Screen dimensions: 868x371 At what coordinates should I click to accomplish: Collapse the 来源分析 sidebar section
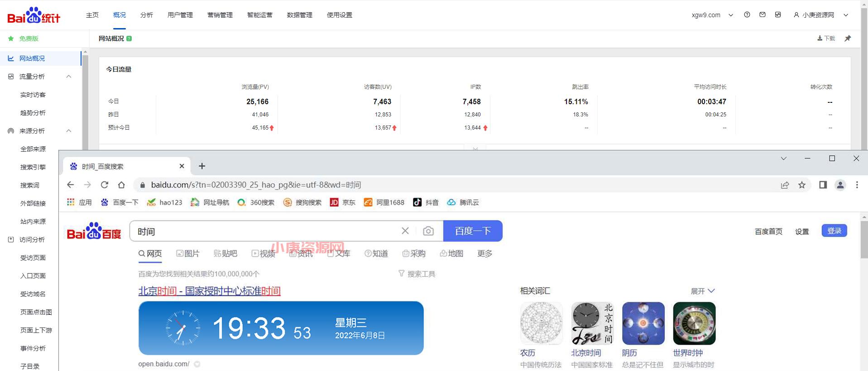(69, 131)
